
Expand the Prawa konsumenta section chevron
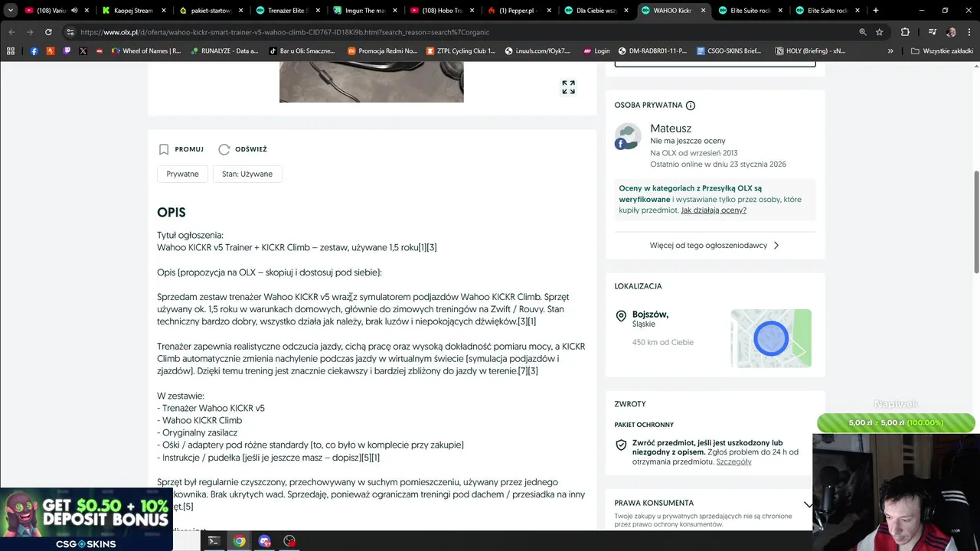pyautogui.click(x=808, y=504)
